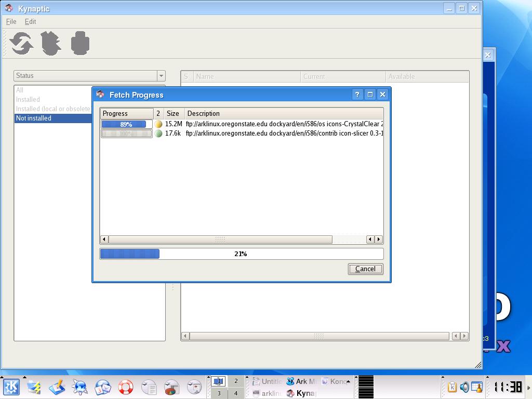Select 'All' in the status list
532x399 pixels.
click(x=20, y=90)
